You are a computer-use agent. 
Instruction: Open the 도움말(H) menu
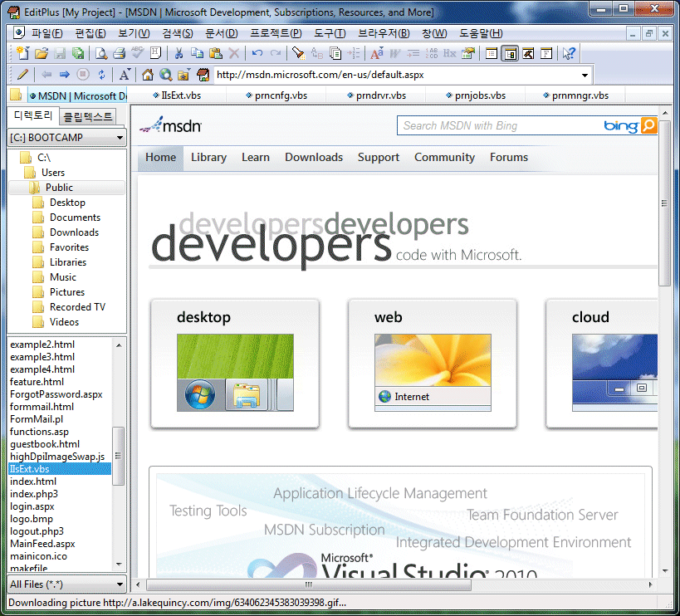point(481,33)
